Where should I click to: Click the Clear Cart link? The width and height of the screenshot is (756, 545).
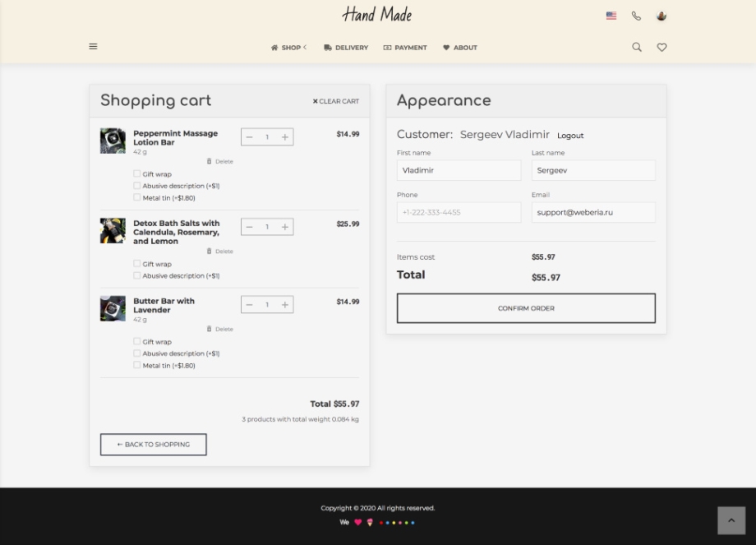pyautogui.click(x=336, y=101)
